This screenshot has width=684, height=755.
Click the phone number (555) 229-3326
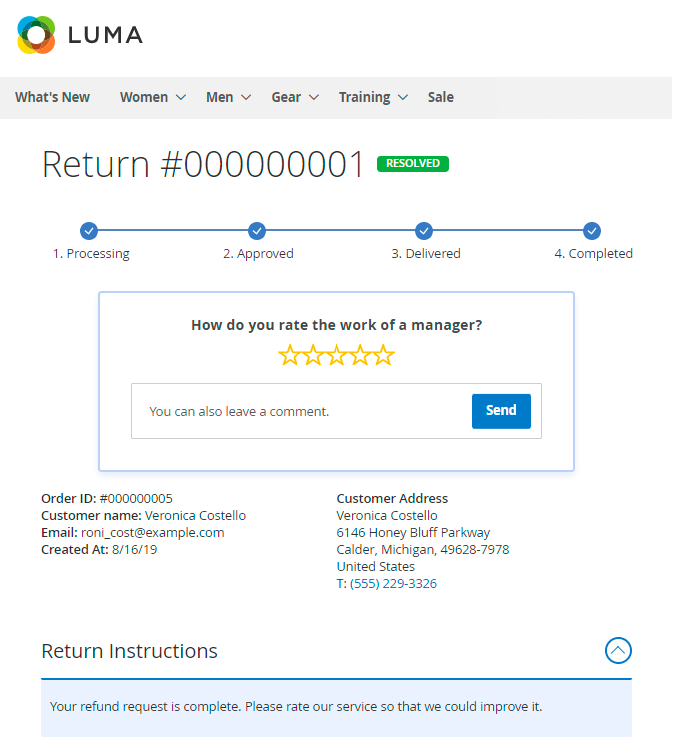click(x=393, y=583)
